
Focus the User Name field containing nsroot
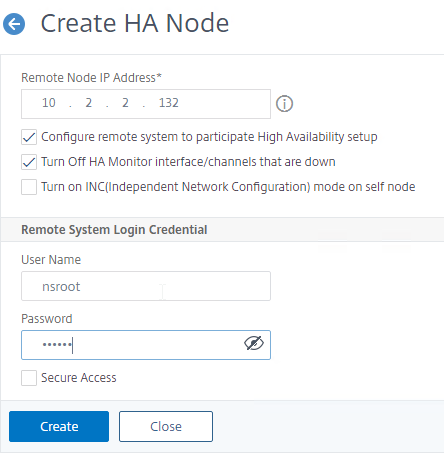tap(146, 286)
